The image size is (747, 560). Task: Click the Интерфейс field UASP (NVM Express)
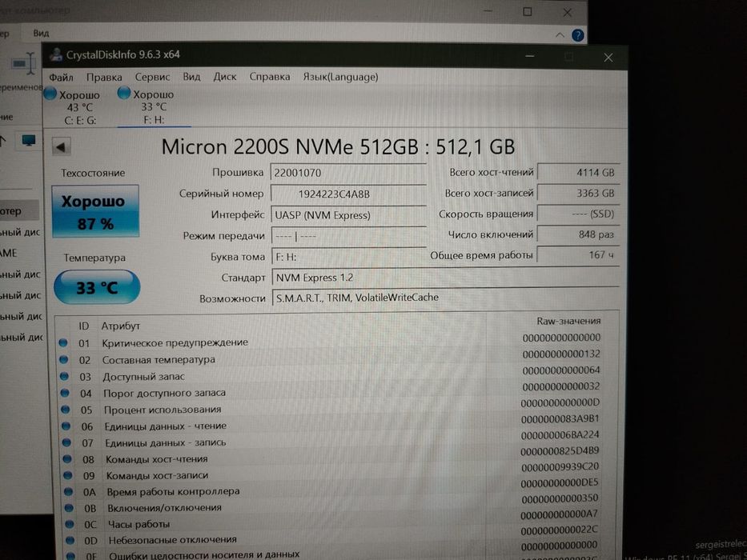pos(348,215)
